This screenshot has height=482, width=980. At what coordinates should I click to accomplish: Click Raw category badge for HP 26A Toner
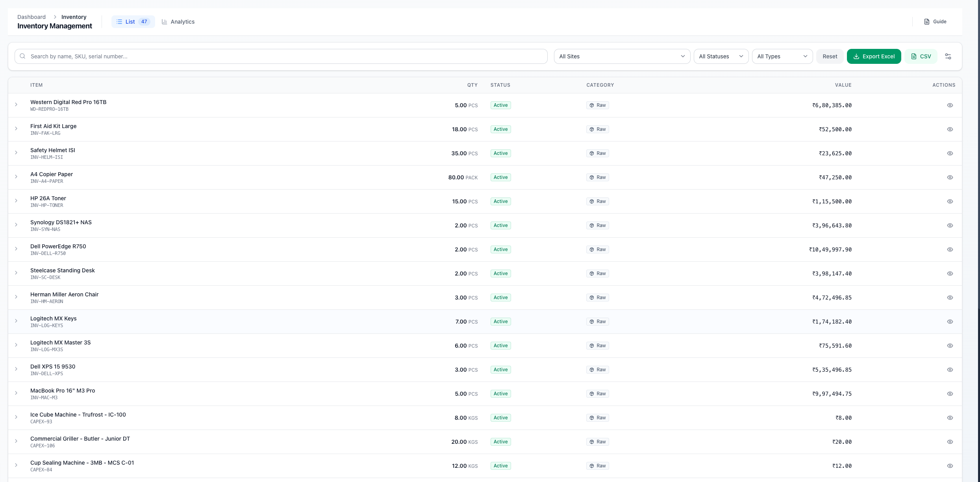click(x=597, y=201)
